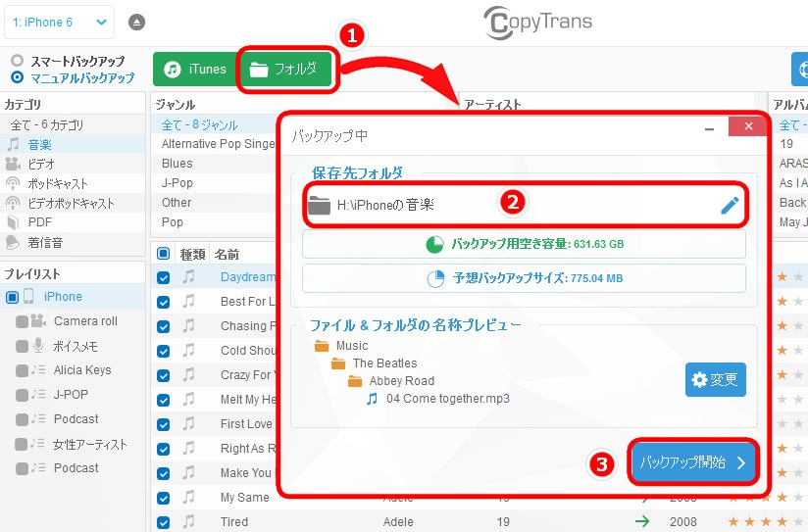Screen dimensions: 808x532
Task: Click the destination folder icon
Action: click(x=319, y=205)
